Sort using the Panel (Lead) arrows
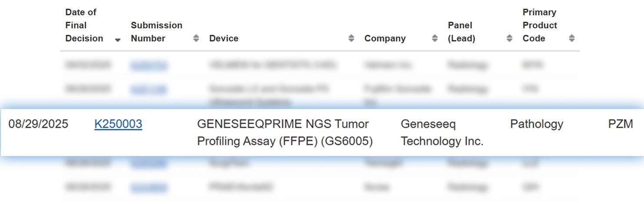Screen dimensions: 644x204 pyautogui.click(x=509, y=38)
